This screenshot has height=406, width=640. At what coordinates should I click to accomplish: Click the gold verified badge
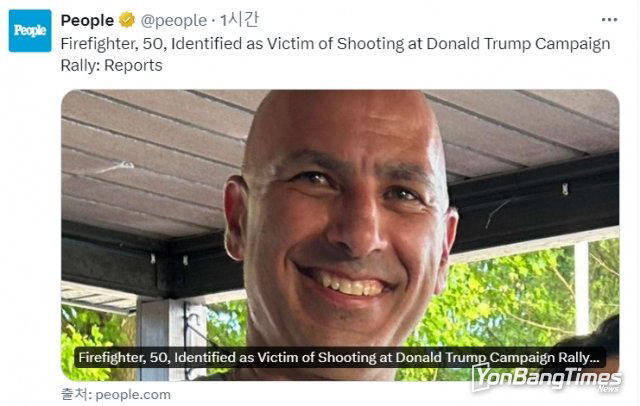click(127, 20)
